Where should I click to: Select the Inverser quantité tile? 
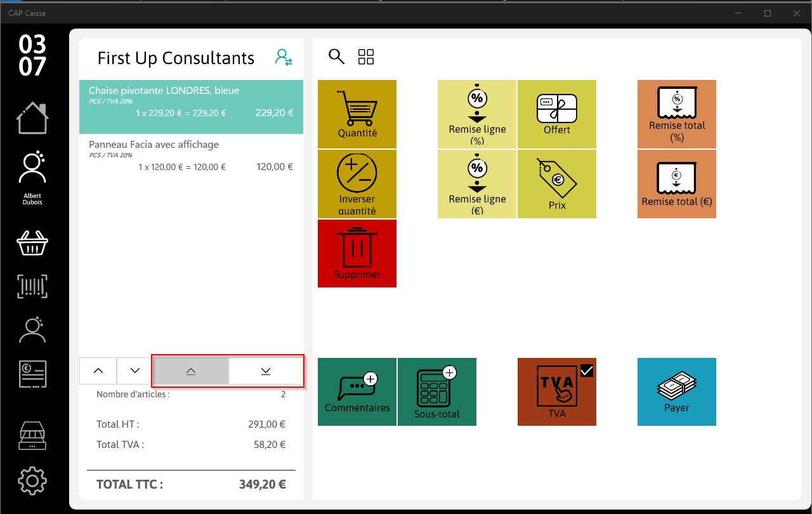tap(357, 184)
